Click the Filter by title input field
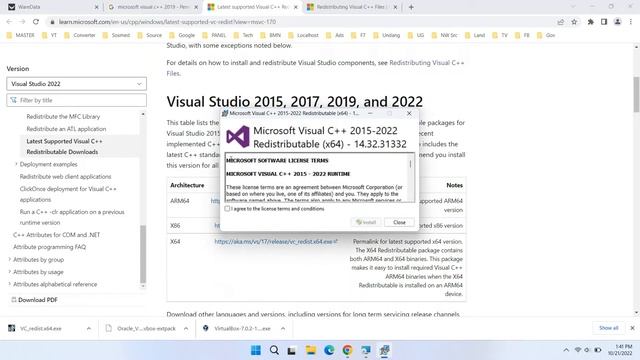 (76, 100)
